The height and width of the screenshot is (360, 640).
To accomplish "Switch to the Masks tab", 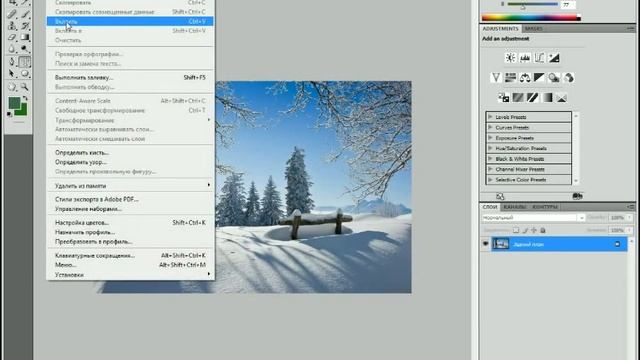I will click(x=533, y=29).
